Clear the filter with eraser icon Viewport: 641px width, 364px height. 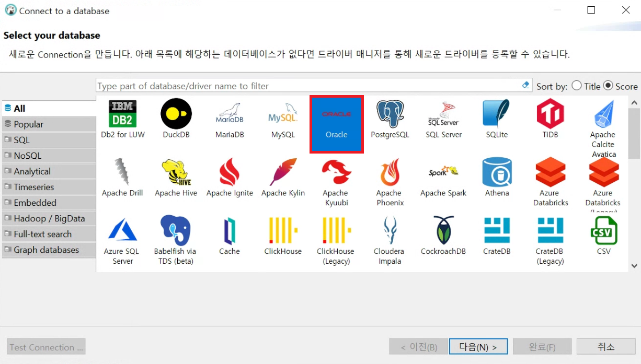tap(526, 85)
